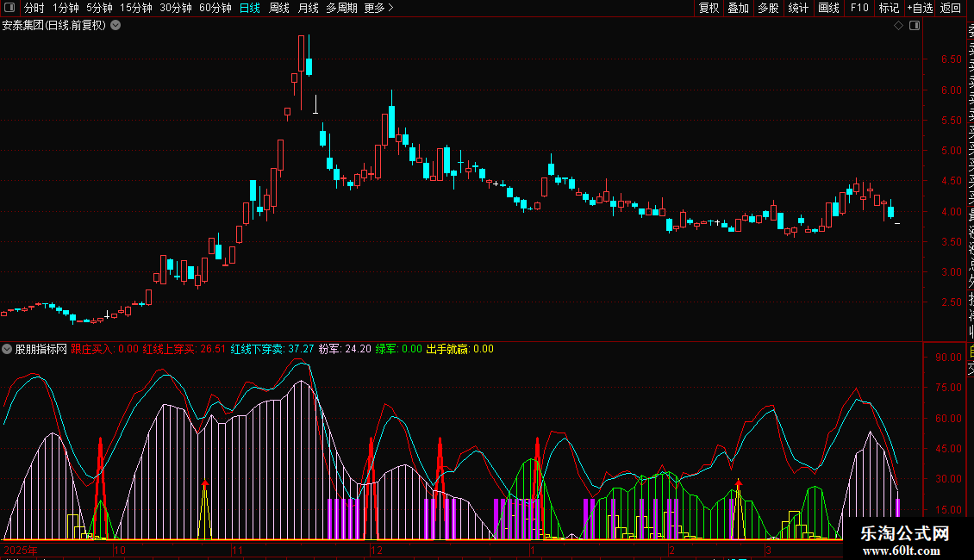This screenshot has height=560, width=974.
Task: Switch to 日线 daily chart
Action: click(x=250, y=8)
